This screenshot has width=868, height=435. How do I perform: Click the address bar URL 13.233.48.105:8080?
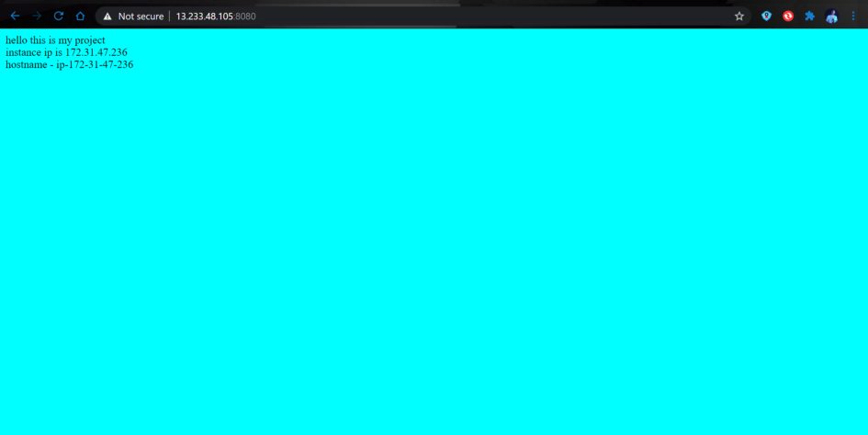(216, 17)
